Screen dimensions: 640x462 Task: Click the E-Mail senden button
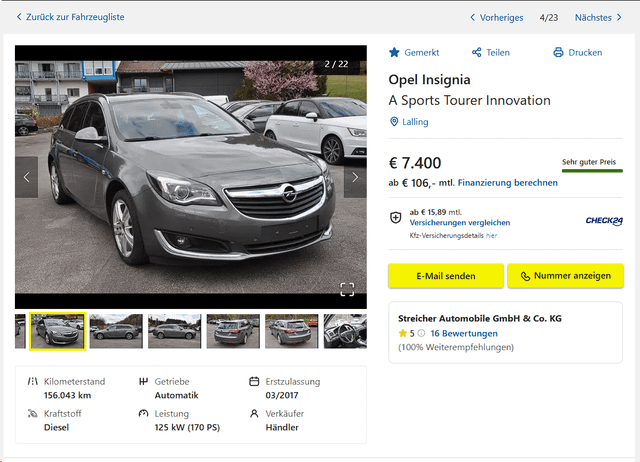(x=446, y=276)
